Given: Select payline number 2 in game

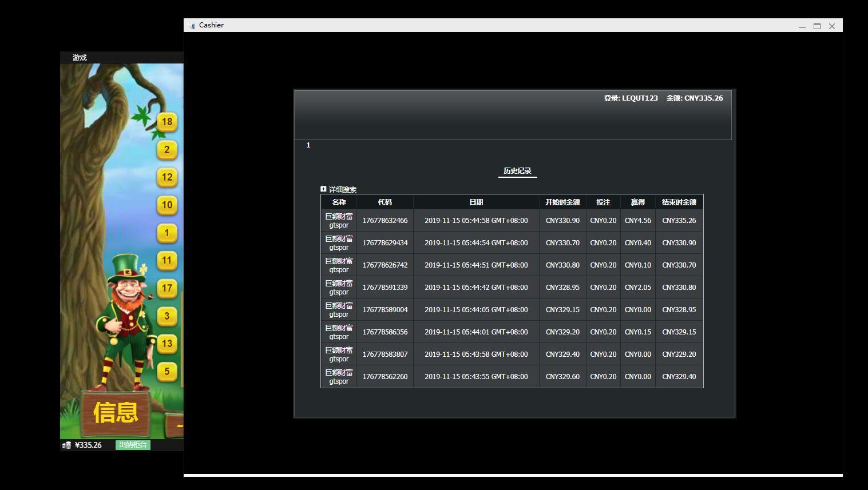Looking at the screenshot, I should (167, 150).
